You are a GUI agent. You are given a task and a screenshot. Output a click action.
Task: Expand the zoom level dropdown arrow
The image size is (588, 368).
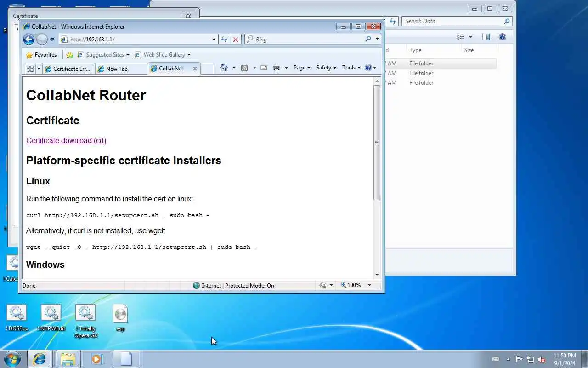point(369,286)
